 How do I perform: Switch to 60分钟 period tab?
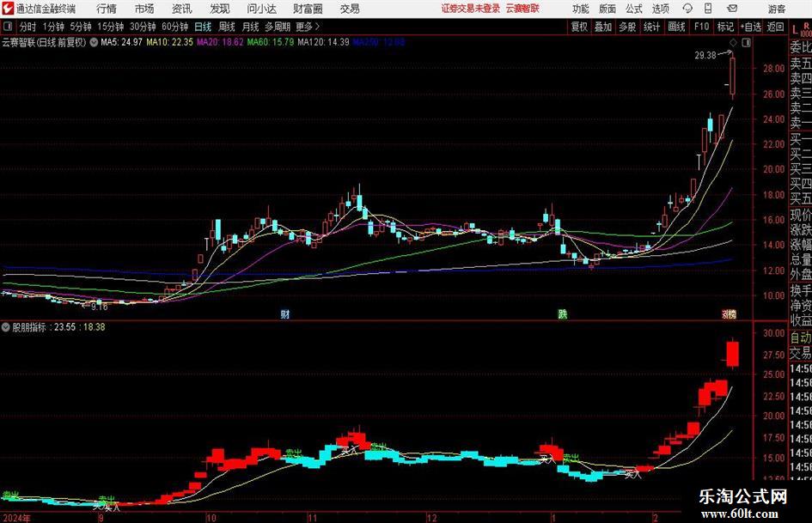pos(174,27)
